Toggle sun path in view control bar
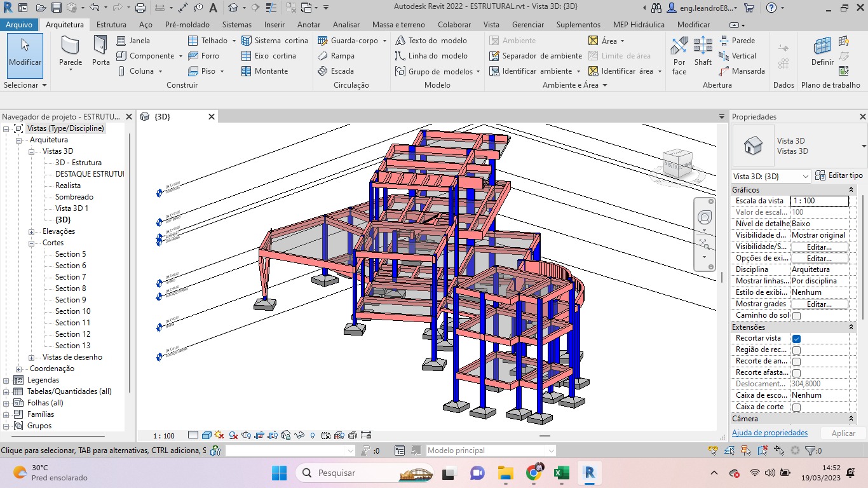The height and width of the screenshot is (488, 868). [219, 435]
